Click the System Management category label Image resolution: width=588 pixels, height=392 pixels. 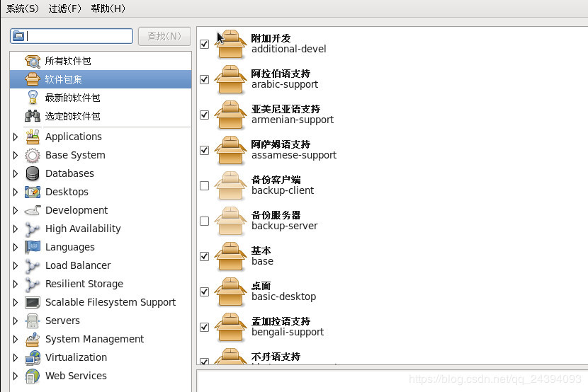click(94, 339)
